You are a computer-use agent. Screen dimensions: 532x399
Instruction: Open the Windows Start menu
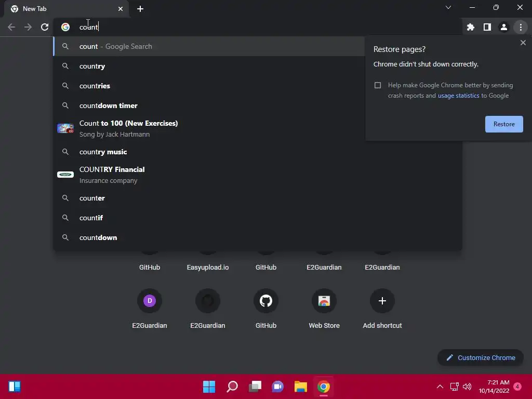(x=209, y=387)
